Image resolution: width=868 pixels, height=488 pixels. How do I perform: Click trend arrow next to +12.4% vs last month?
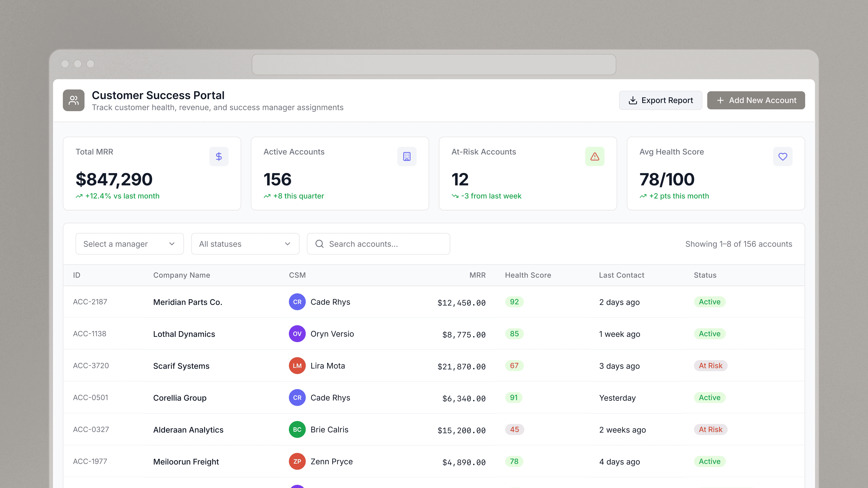(79, 196)
